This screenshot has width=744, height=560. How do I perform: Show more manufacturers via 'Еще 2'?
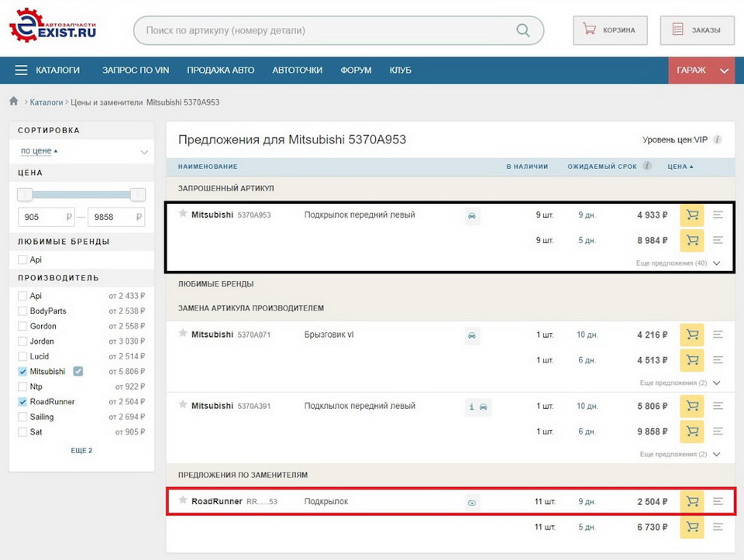[x=81, y=451]
